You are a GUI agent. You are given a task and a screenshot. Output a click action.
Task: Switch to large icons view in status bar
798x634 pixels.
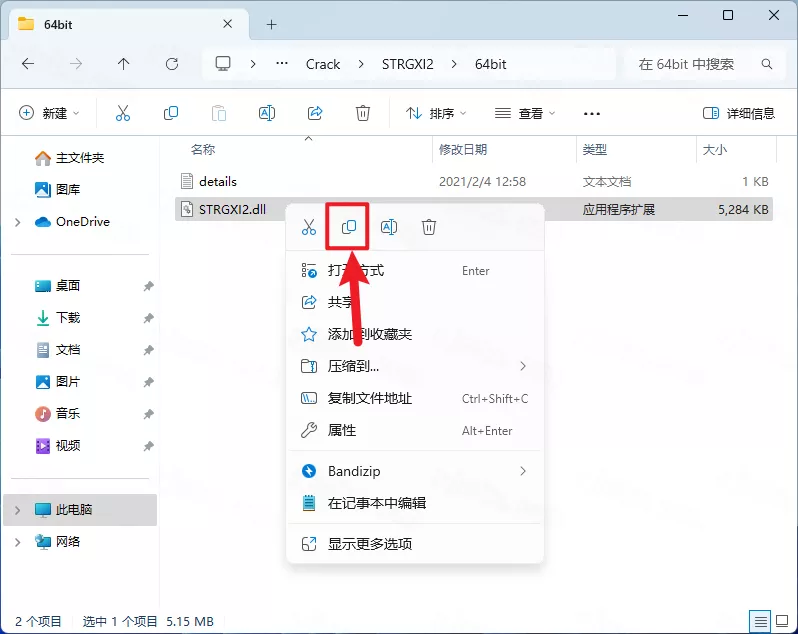click(780, 621)
